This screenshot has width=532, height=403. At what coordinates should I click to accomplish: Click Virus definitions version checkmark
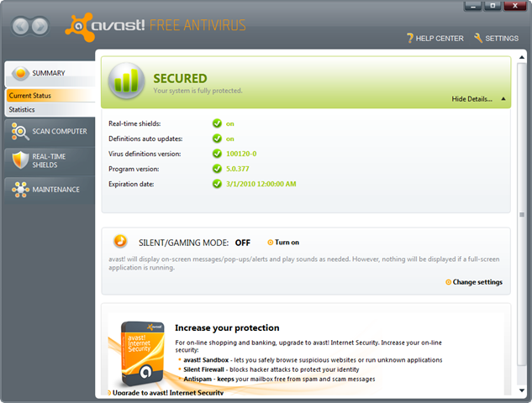217,154
